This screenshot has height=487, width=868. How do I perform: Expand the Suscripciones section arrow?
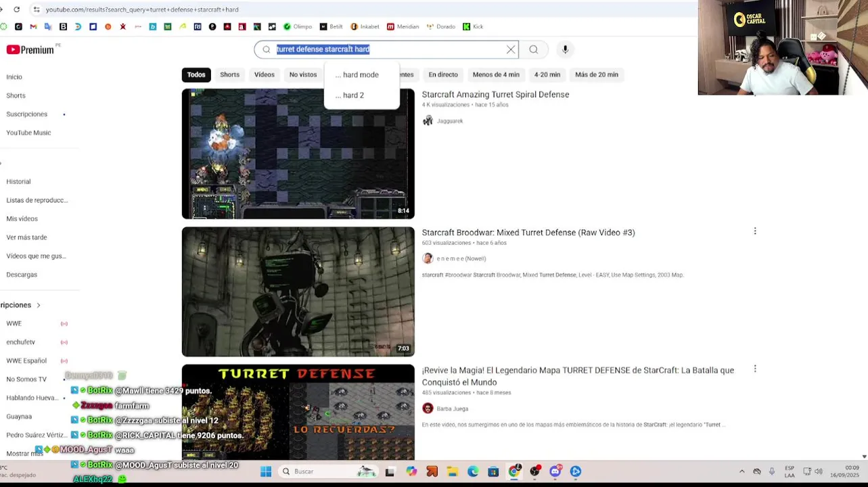click(x=39, y=305)
